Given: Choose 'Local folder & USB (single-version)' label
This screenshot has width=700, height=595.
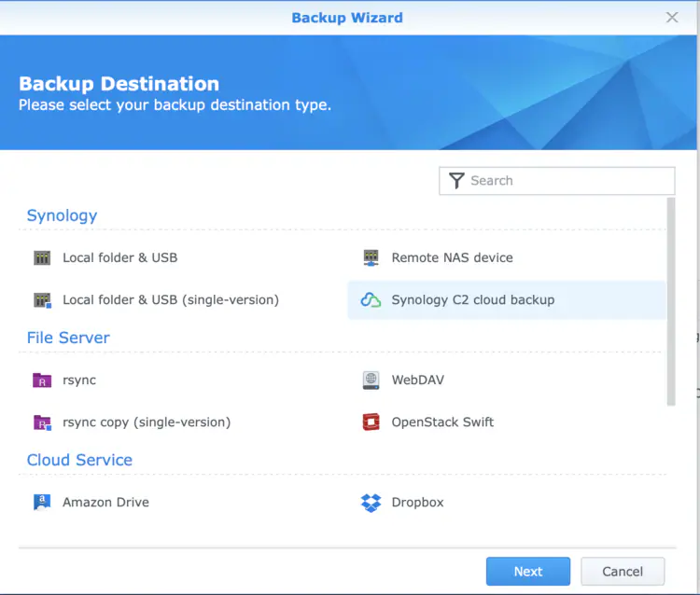Looking at the screenshot, I should 171,300.
